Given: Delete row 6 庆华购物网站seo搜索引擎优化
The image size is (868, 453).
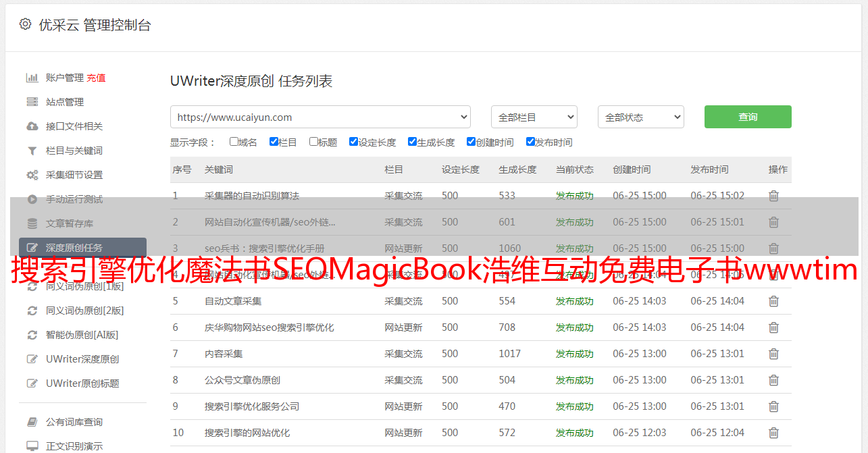Looking at the screenshot, I should 774,327.
